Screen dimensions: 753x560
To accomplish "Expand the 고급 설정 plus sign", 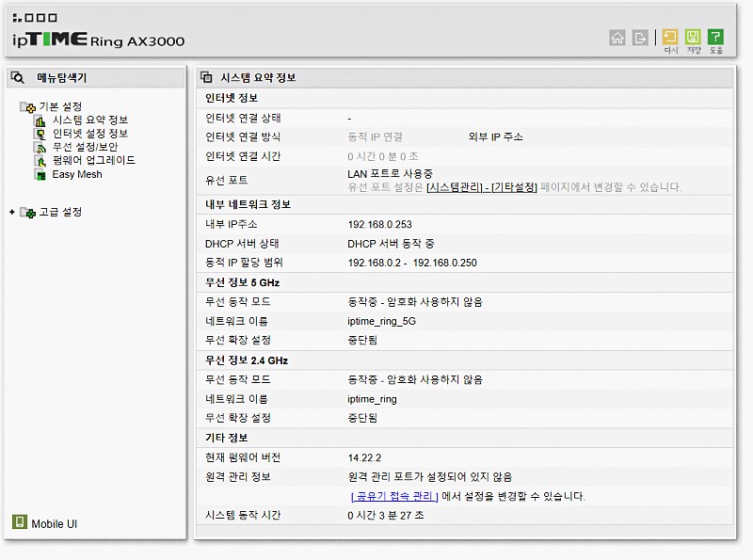I will tap(12, 213).
